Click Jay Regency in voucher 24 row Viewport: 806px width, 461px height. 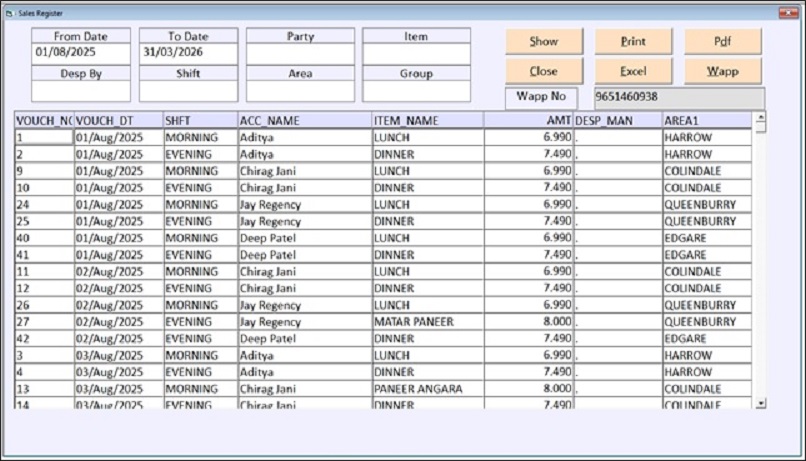[x=305, y=205]
